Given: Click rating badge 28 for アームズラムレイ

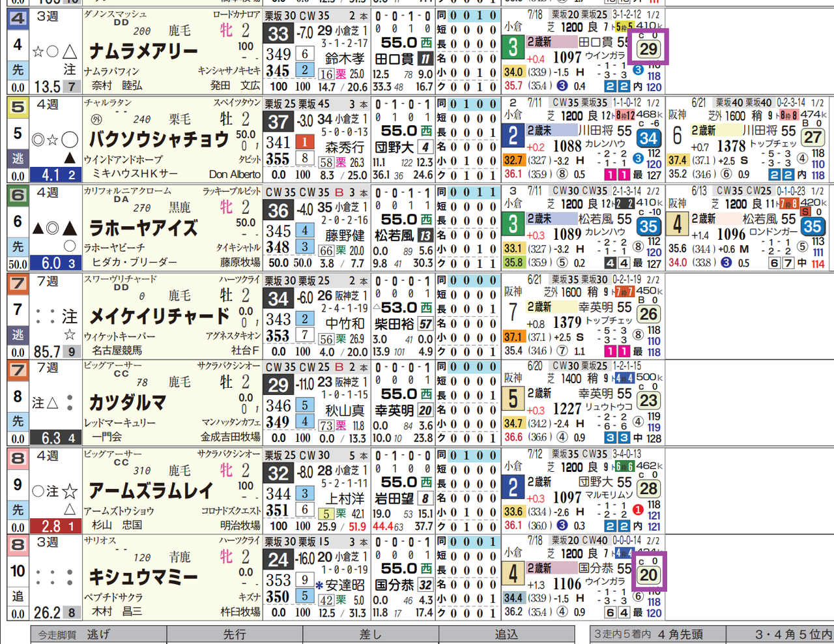Looking at the screenshot, I should 648,489.
